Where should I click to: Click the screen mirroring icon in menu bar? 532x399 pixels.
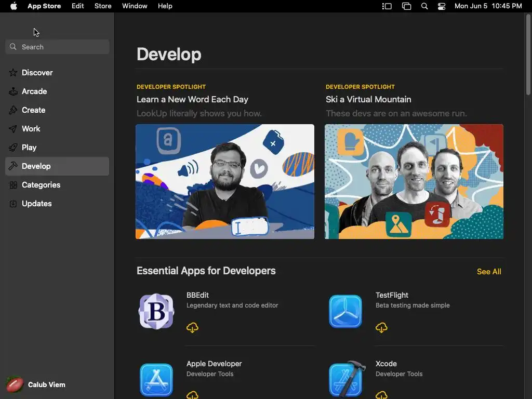[x=406, y=6]
